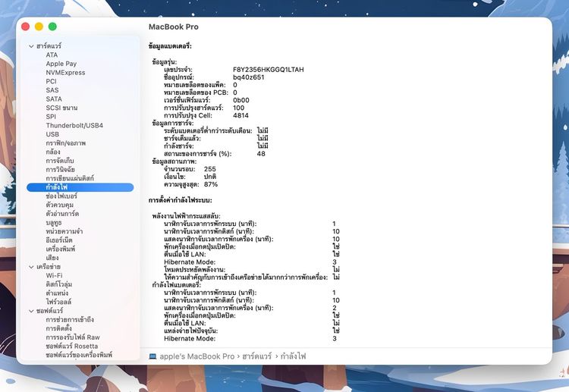The width and height of the screenshot is (569, 392).
Task: Select กล้อง in the sidebar
Action: coord(53,152)
